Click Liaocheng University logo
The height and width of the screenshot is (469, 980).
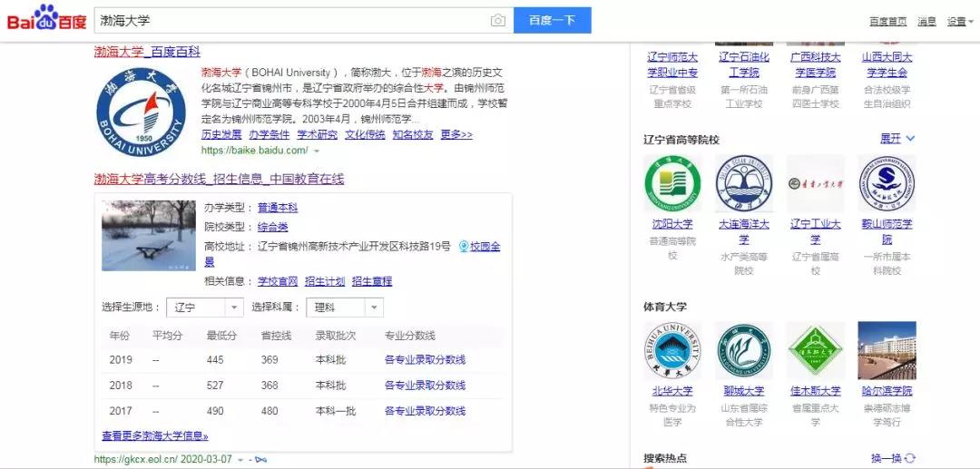point(744,350)
